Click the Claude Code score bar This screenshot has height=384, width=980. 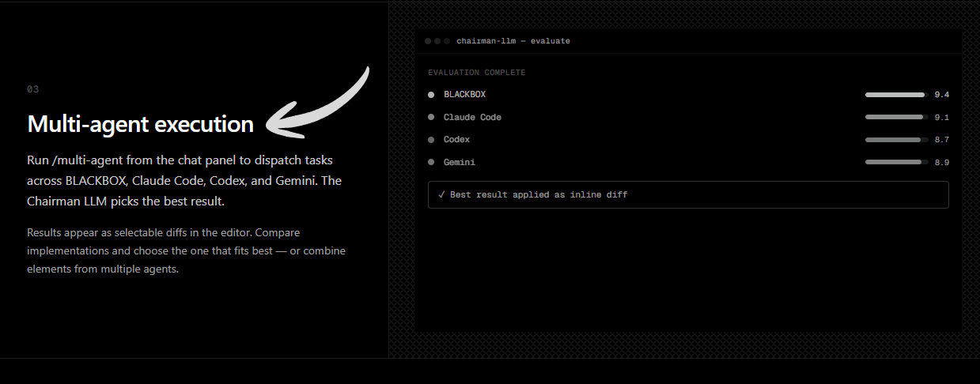pos(897,117)
